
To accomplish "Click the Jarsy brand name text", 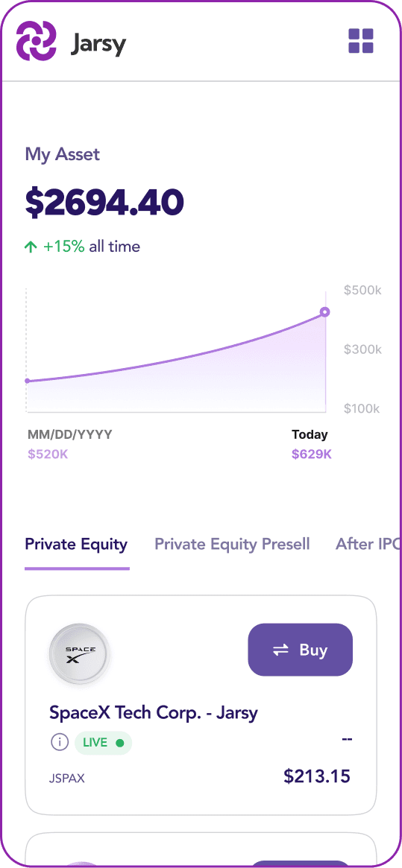I will pyautogui.click(x=98, y=43).
